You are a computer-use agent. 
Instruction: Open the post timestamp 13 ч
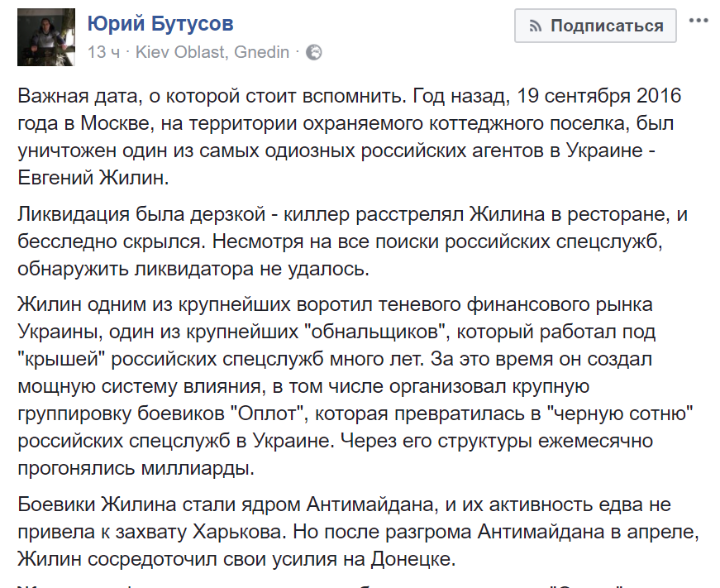(104, 52)
